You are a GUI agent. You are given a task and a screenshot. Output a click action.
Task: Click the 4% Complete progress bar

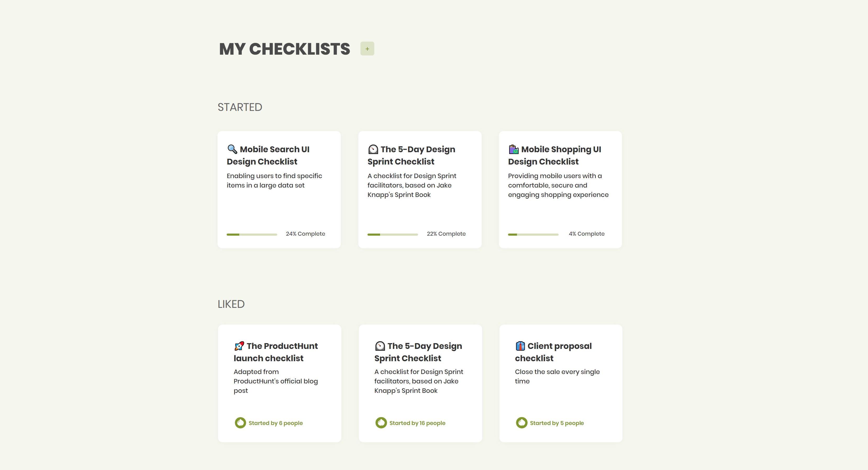click(x=533, y=234)
